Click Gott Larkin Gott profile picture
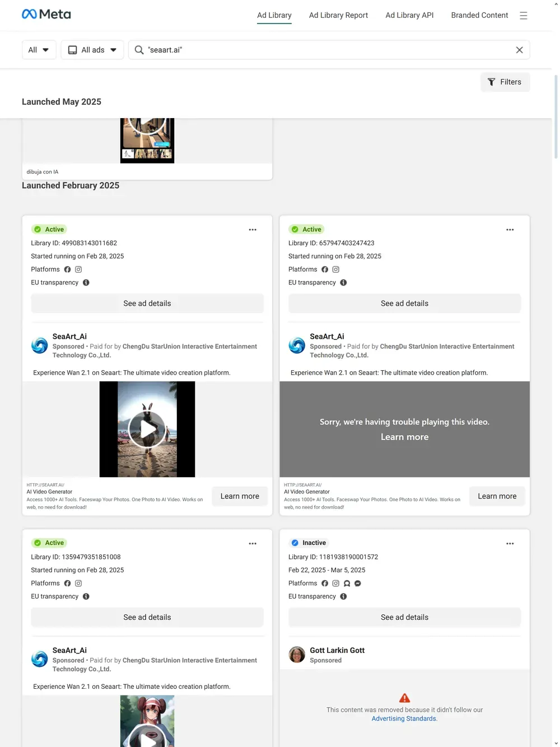560x747 pixels. pyautogui.click(x=297, y=654)
